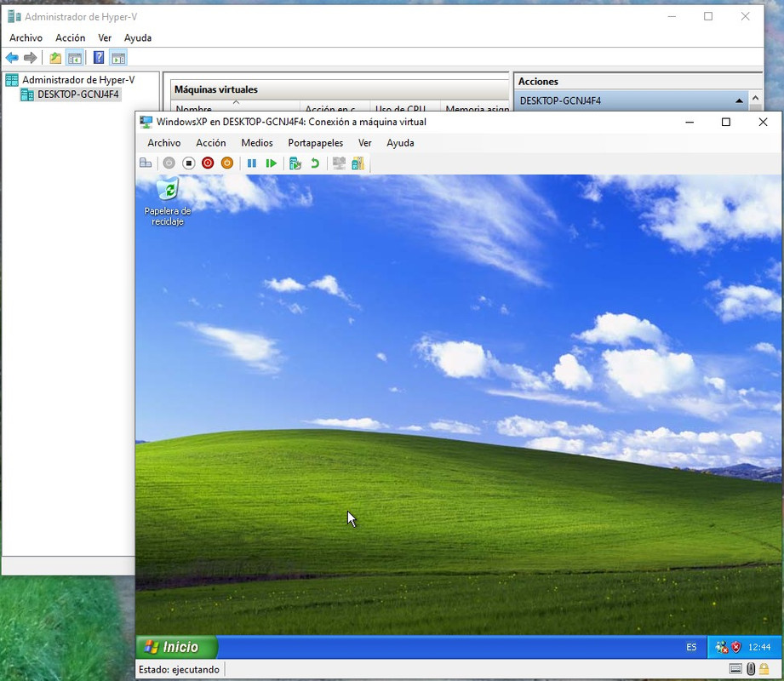
Task: Click the Máquinas virtuales panel heading
Action: pos(216,89)
